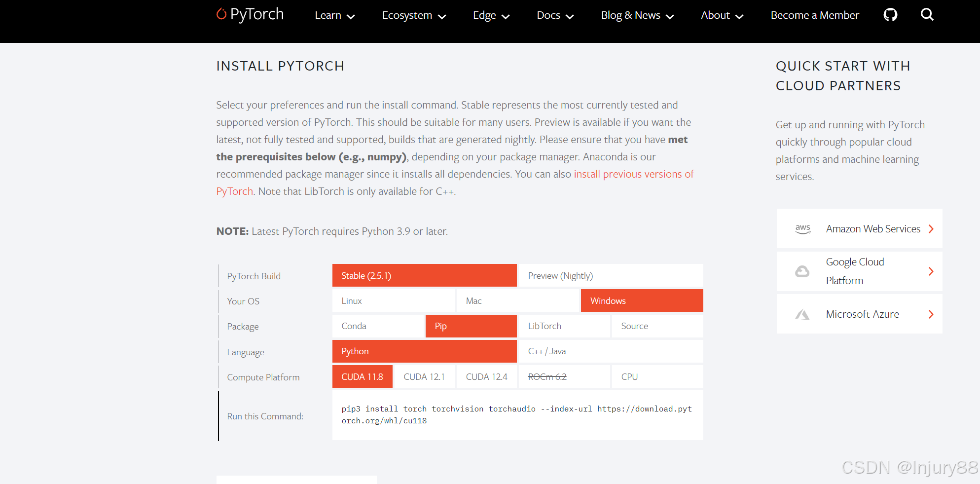Click the Run this Command label
The width and height of the screenshot is (980, 484).
coord(265,416)
